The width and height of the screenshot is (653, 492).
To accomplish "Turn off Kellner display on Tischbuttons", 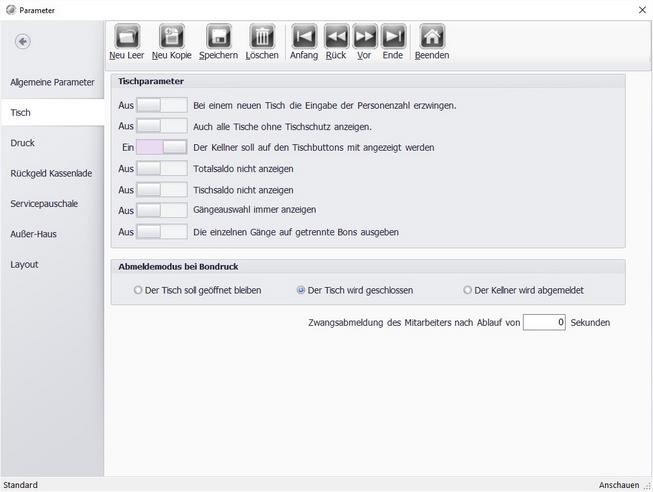I will [x=162, y=147].
